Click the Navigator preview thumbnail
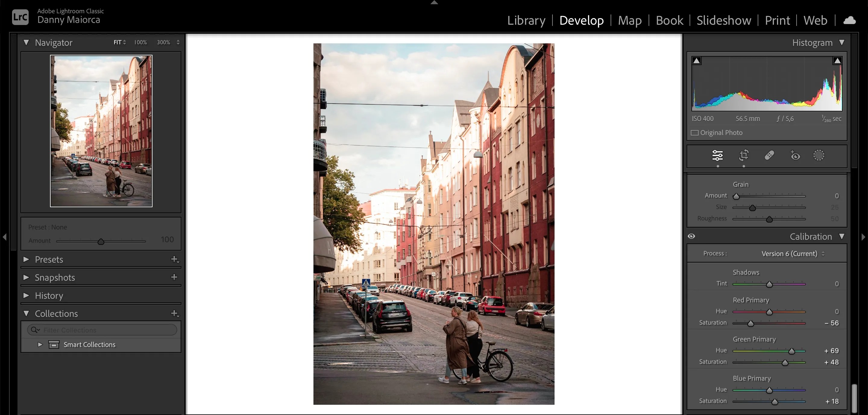The width and height of the screenshot is (868, 415). tap(101, 131)
